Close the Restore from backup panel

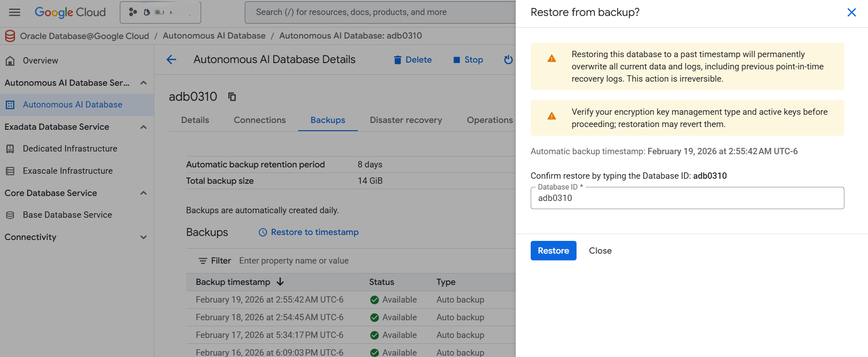coord(851,13)
